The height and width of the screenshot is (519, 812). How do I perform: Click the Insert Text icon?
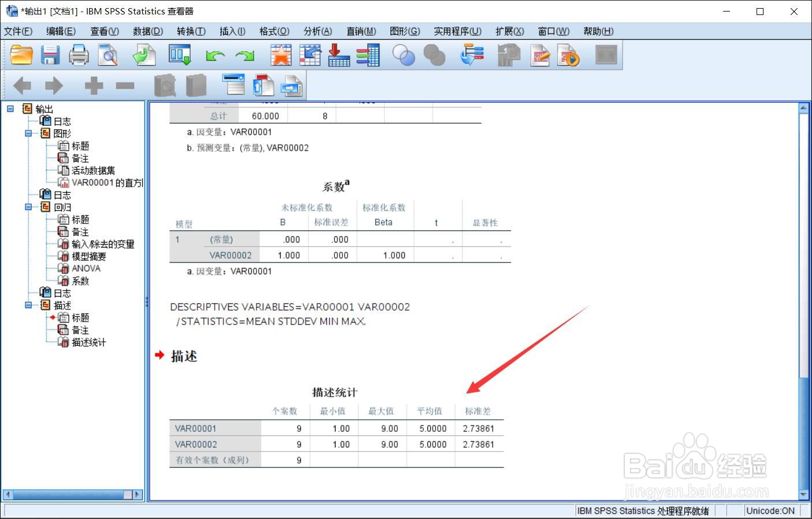tap(292, 85)
